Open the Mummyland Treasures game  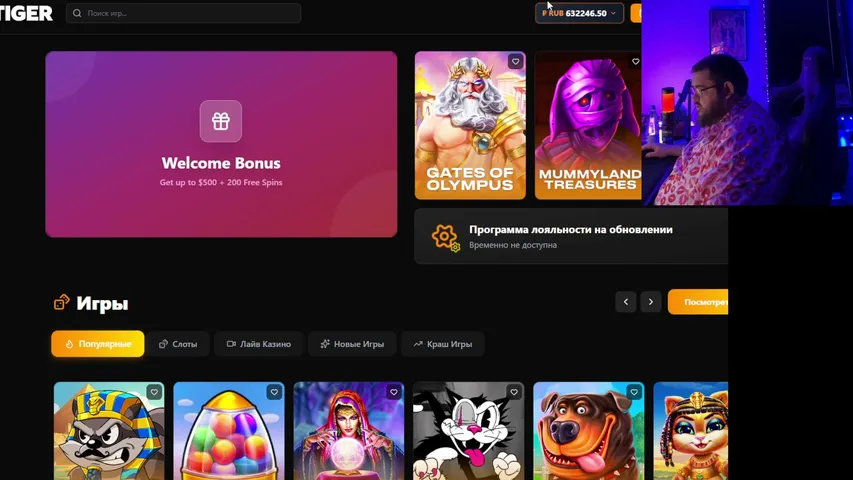[588, 126]
